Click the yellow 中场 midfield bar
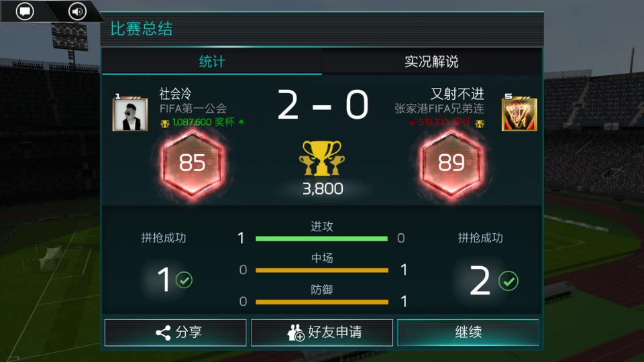 321,270
